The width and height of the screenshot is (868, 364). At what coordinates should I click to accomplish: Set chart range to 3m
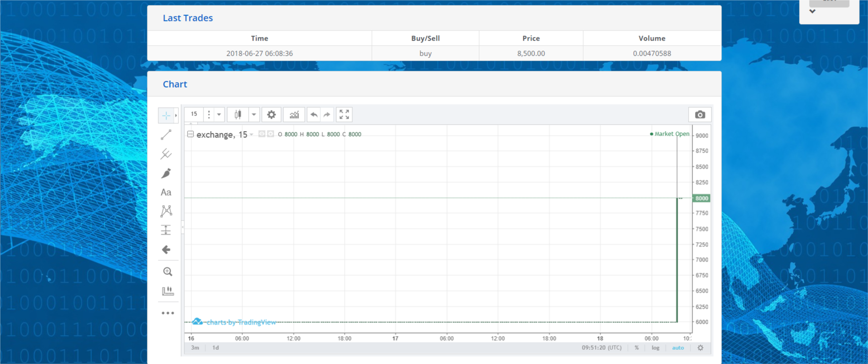tap(195, 348)
